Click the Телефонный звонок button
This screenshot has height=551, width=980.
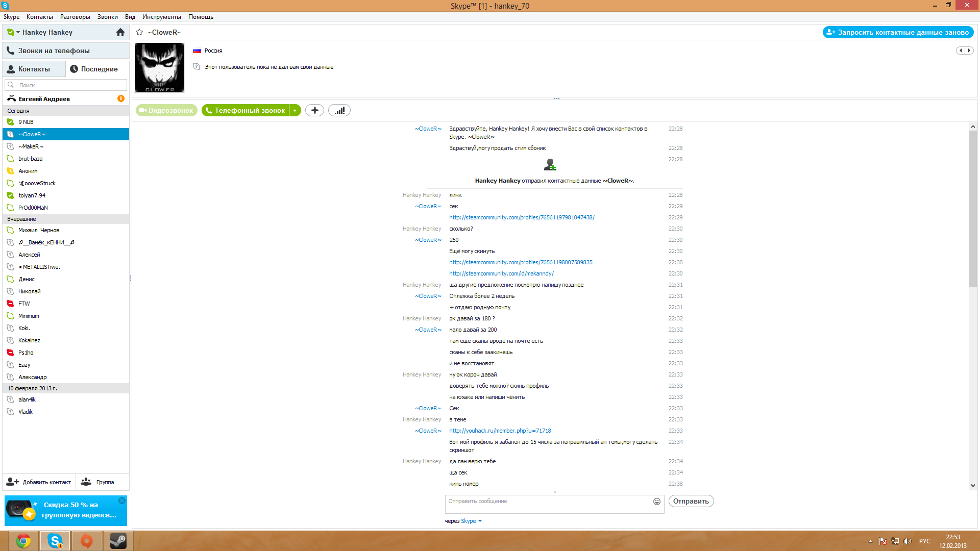coord(246,110)
